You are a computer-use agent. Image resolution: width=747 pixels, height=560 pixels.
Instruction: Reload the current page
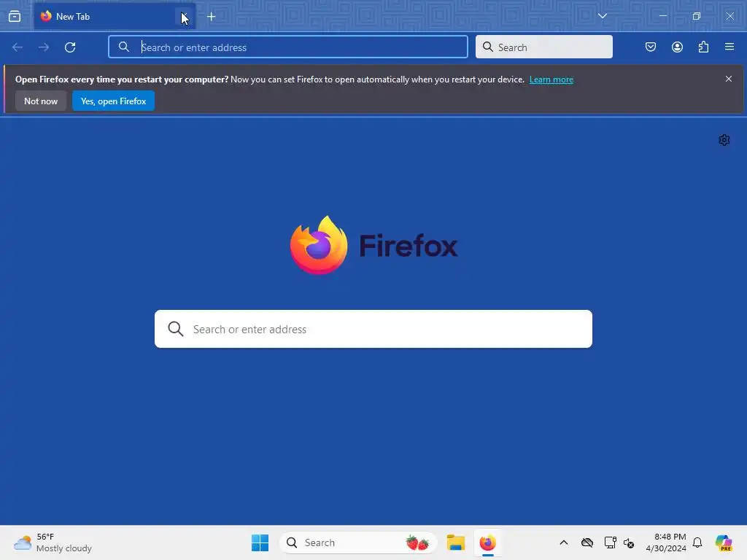(70, 47)
